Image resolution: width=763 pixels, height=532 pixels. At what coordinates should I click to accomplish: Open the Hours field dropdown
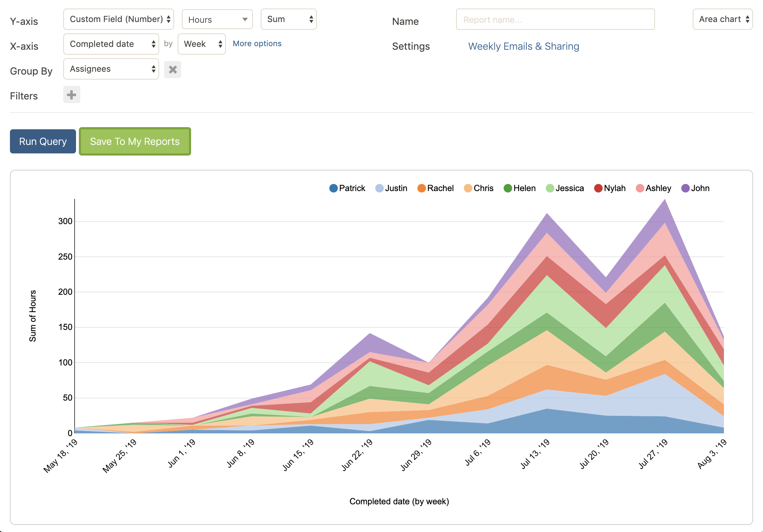[x=217, y=19]
